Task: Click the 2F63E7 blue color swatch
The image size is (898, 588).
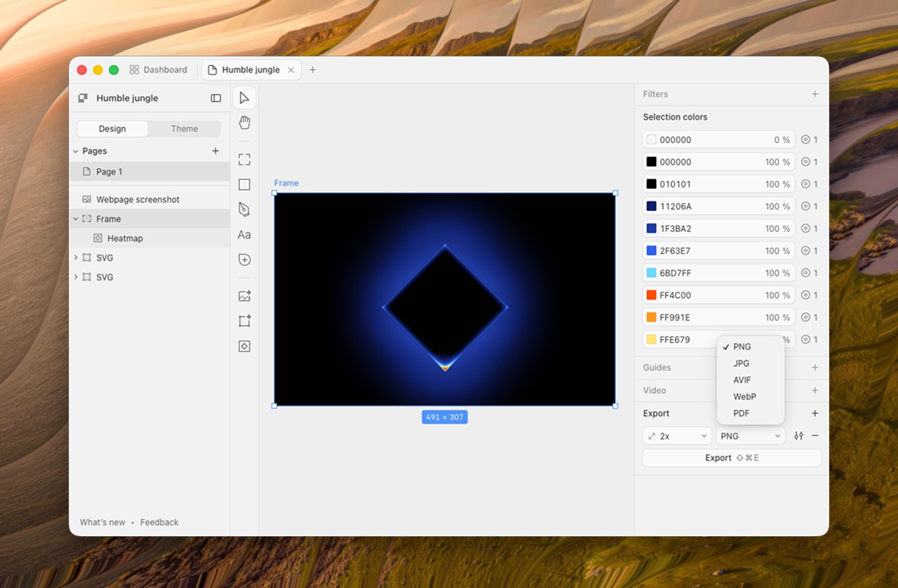Action: point(651,251)
